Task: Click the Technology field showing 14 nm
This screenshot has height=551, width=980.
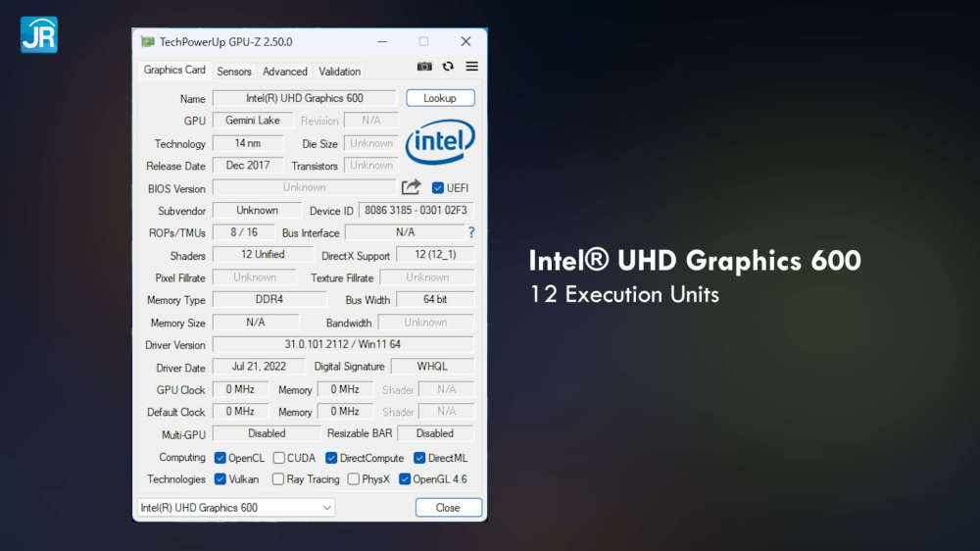Action: (x=248, y=143)
